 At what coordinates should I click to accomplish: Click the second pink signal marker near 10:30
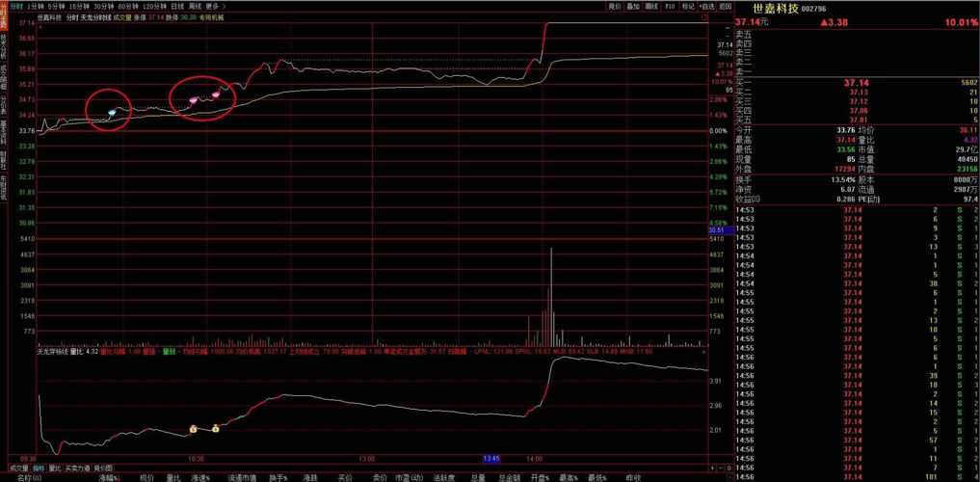(215, 95)
